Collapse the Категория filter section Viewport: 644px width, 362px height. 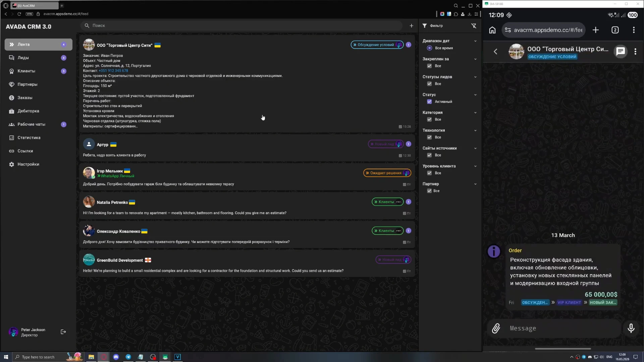tap(475, 113)
